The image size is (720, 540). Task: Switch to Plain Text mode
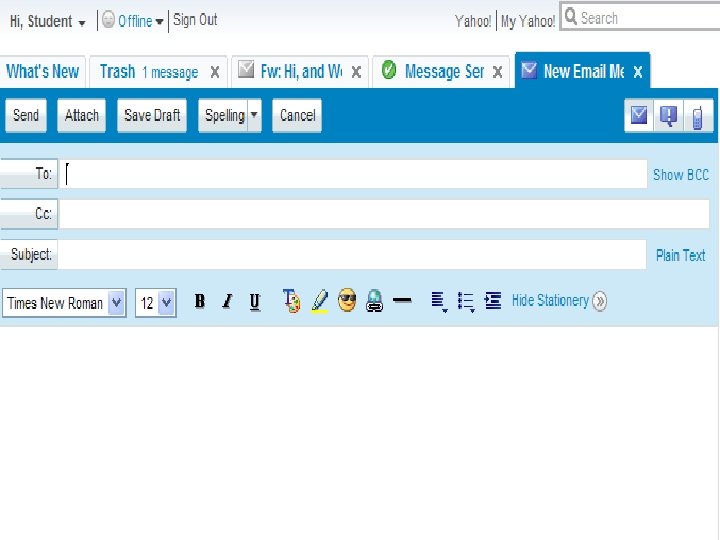coord(681,255)
